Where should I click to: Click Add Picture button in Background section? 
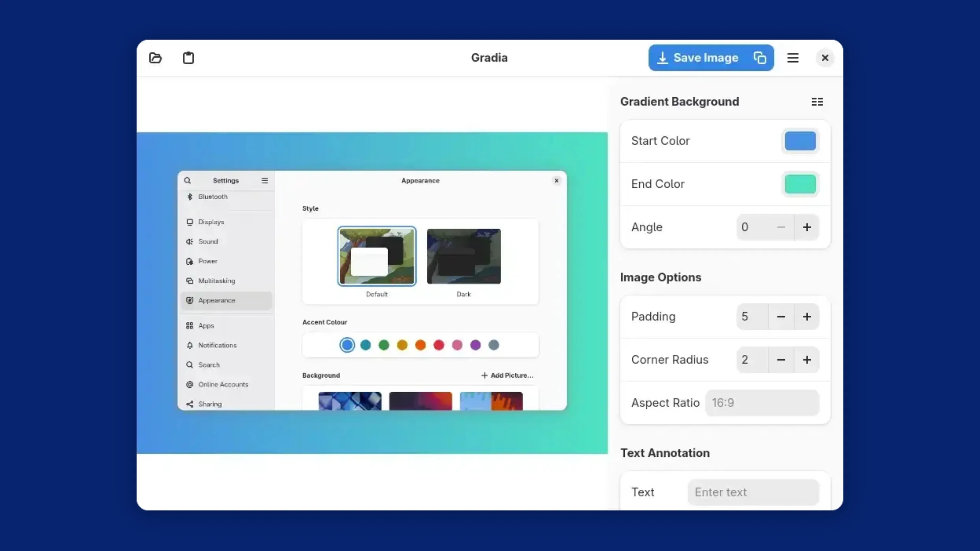pyautogui.click(x=507, y=376)
